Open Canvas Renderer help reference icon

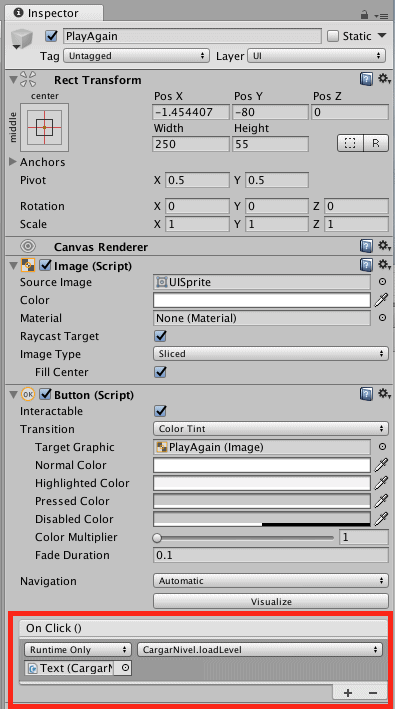(x=366, y=246)
